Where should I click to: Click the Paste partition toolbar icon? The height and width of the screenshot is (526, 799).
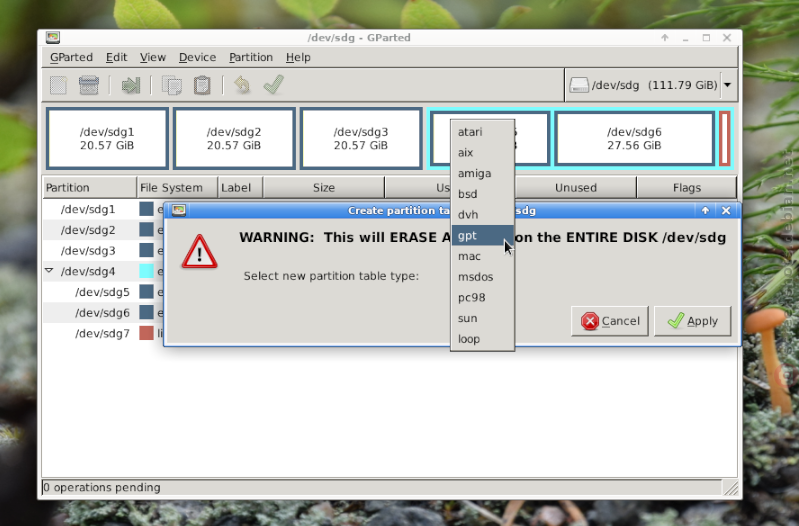(202, 85)
